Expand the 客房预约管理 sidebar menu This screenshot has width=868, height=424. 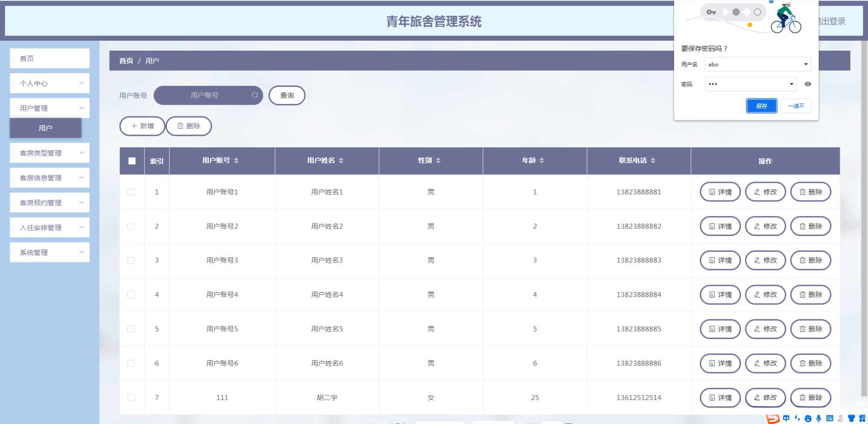pos(50,203)
